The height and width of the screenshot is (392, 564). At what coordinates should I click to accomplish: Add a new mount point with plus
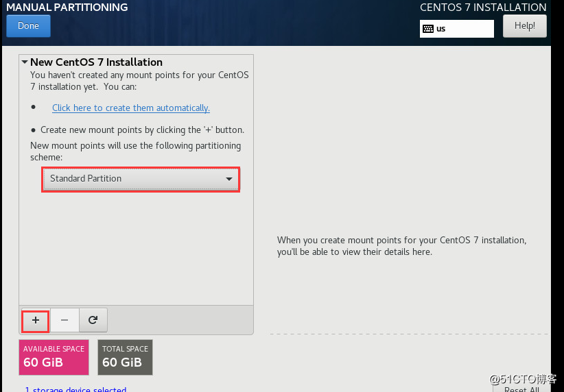click(x=35, y=320)
